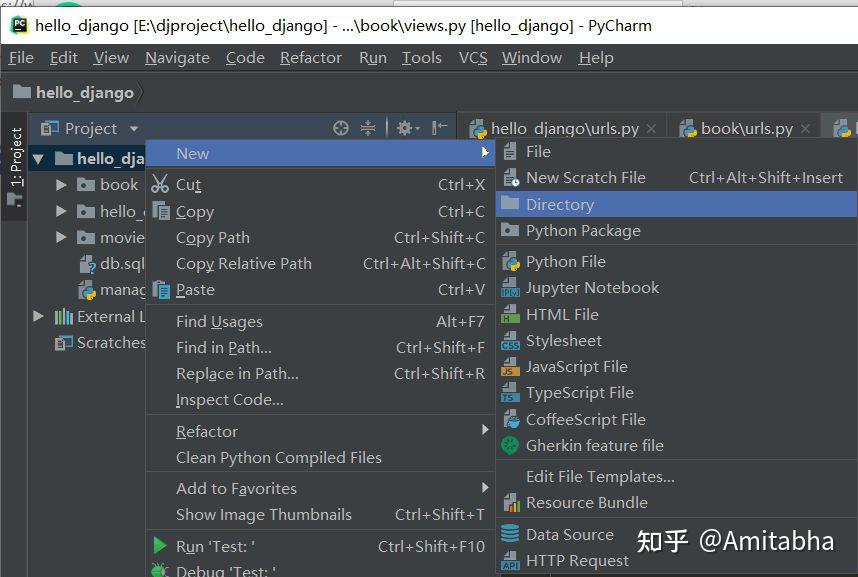Image resolution: width=858 pixels, height=577 pixels.
Task: Click the Cut scissors icon
Action: (160, 184)
